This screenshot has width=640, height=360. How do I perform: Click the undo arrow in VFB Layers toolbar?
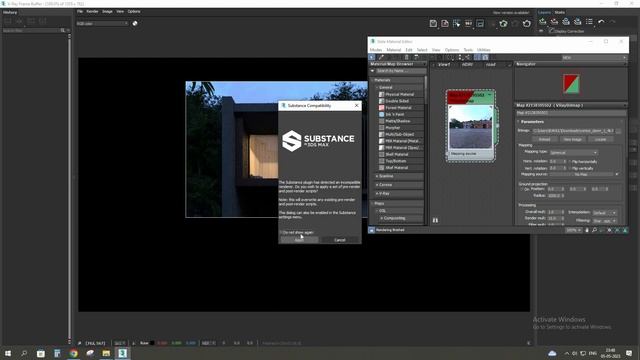601,21
